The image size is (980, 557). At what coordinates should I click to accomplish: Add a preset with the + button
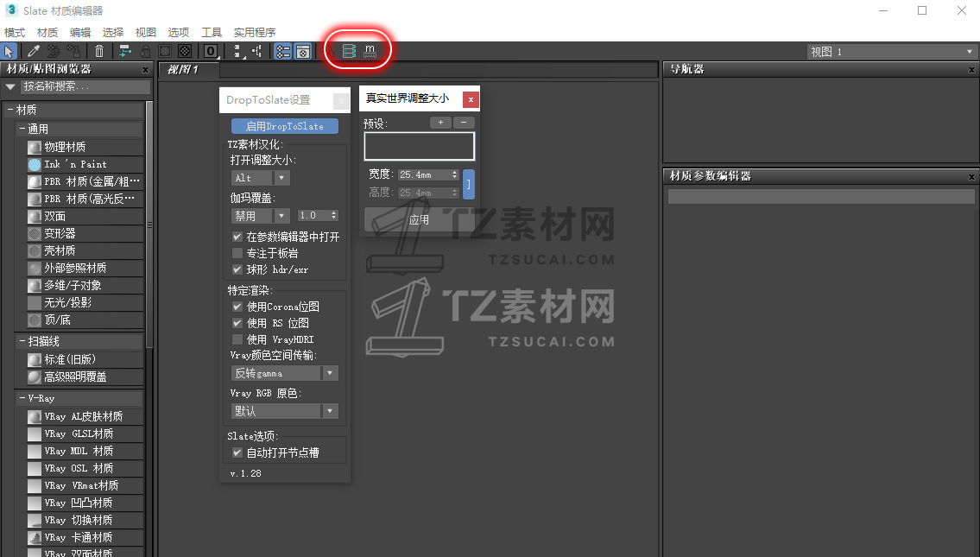pyautogui.click(x=440, y=123)
